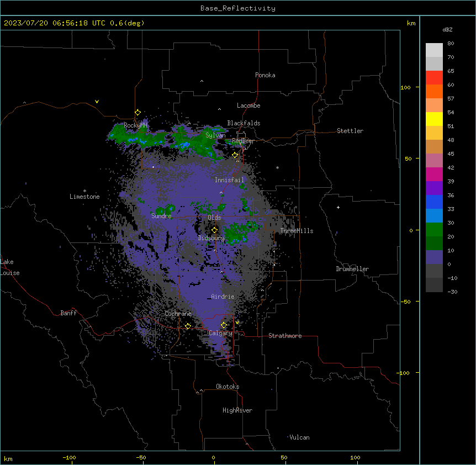
Task: Pick the slate purple 0-10 dBZ legend band
Action: (434, 257)
